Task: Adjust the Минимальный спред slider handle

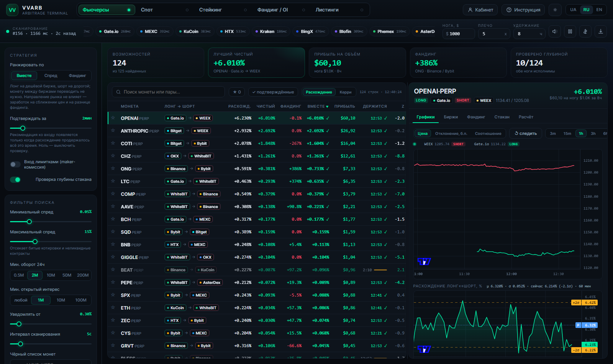Action: coord(29,221)
